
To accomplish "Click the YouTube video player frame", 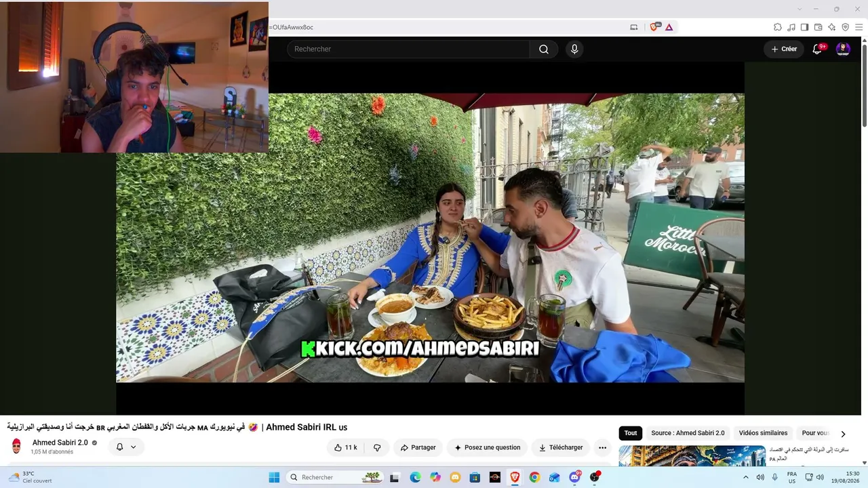I will (430, 238).
